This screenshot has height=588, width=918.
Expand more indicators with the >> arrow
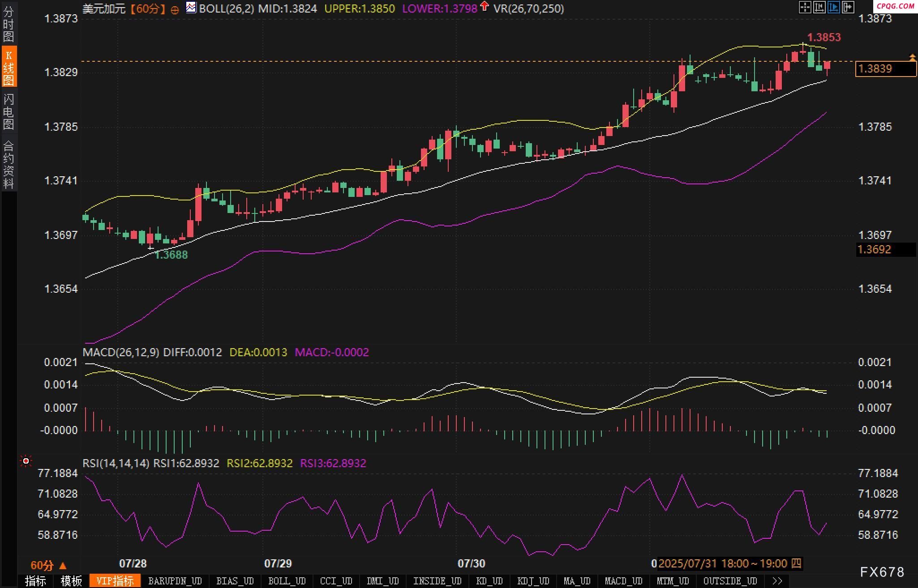tap(778, 581)
